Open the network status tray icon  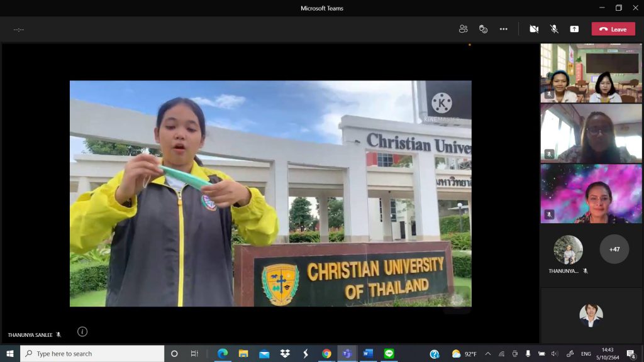coord(501,353)
